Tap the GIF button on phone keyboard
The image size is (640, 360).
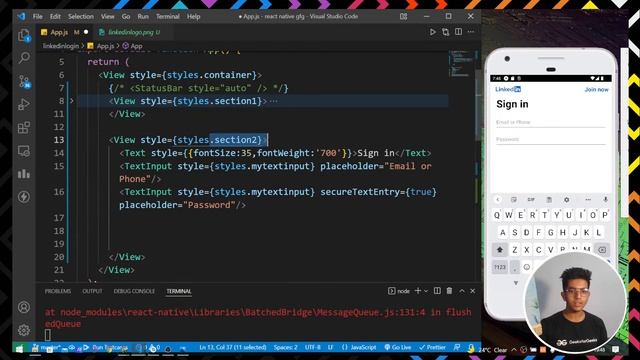(531, 200)
